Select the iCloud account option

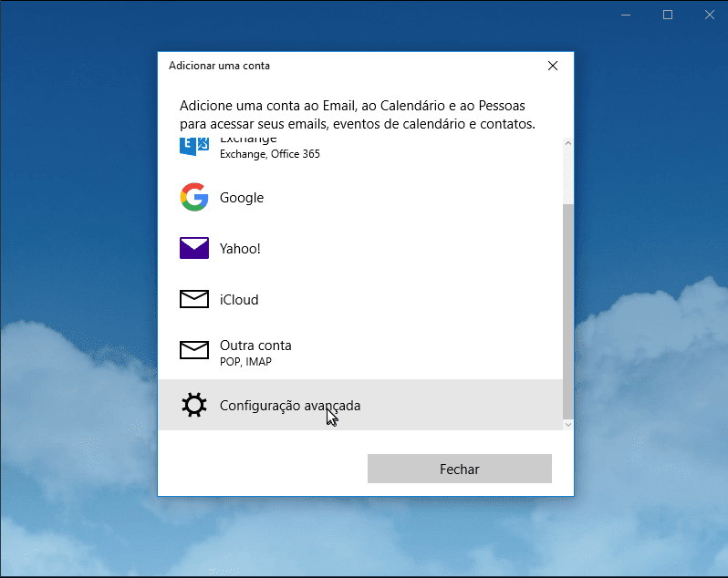tap(360, 299)
